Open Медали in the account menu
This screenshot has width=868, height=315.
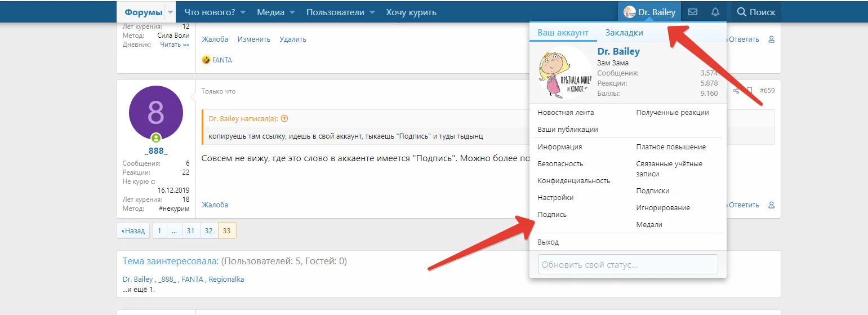coord(649,224)
